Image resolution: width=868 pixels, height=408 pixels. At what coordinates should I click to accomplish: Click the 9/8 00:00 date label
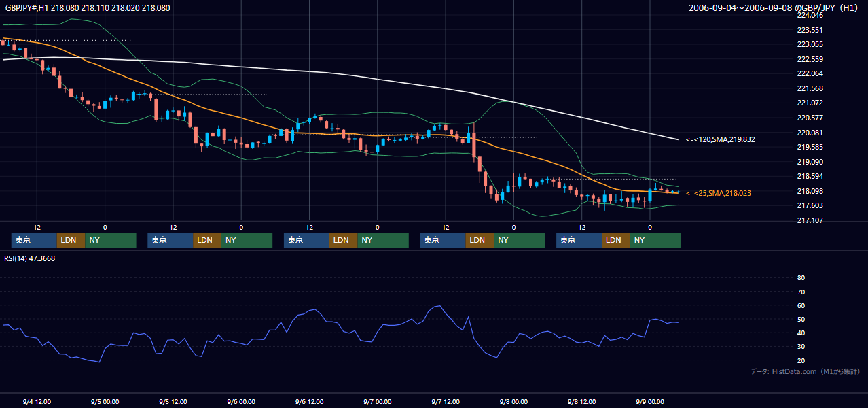pos(513,402)
